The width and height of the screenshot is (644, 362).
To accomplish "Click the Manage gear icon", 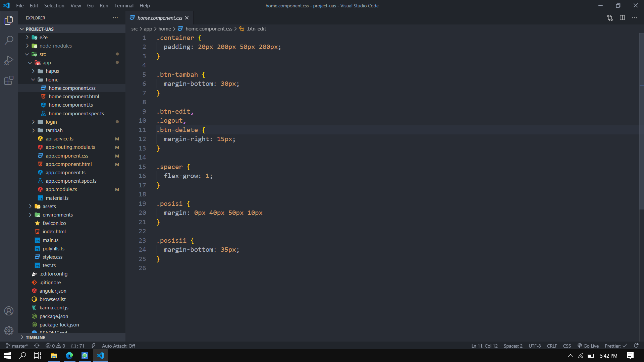I will [x=9, y=331].
